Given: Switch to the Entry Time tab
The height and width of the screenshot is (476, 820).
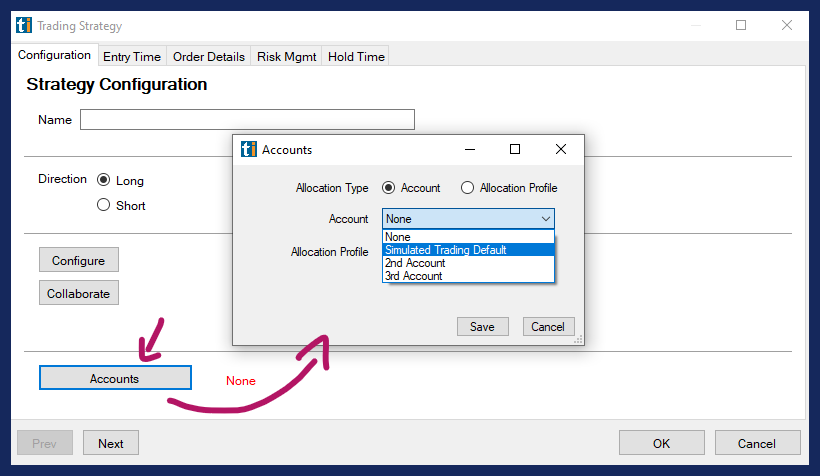Looking at the screenshot, I should pyautogui.click(x=132, y=57).
